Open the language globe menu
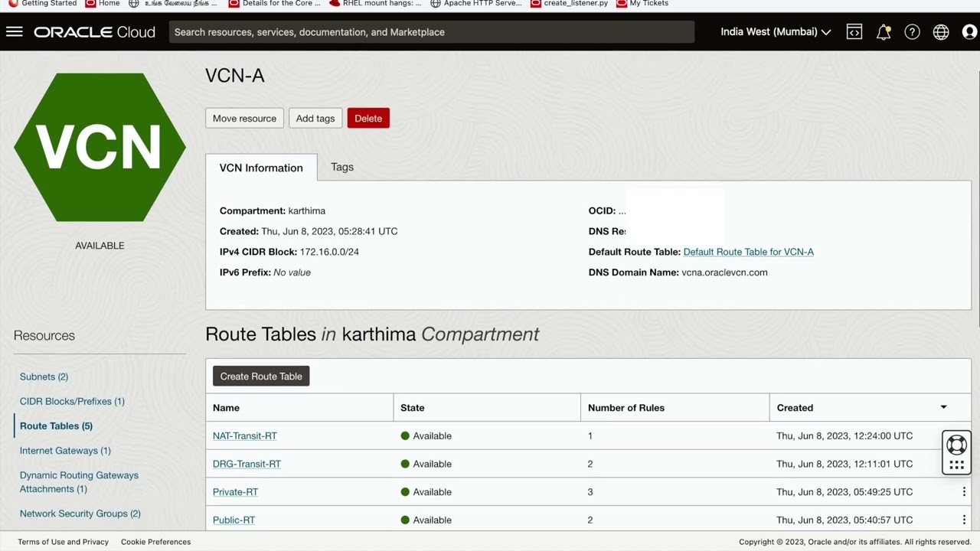 pyautogui.click(x=941, y=32)
